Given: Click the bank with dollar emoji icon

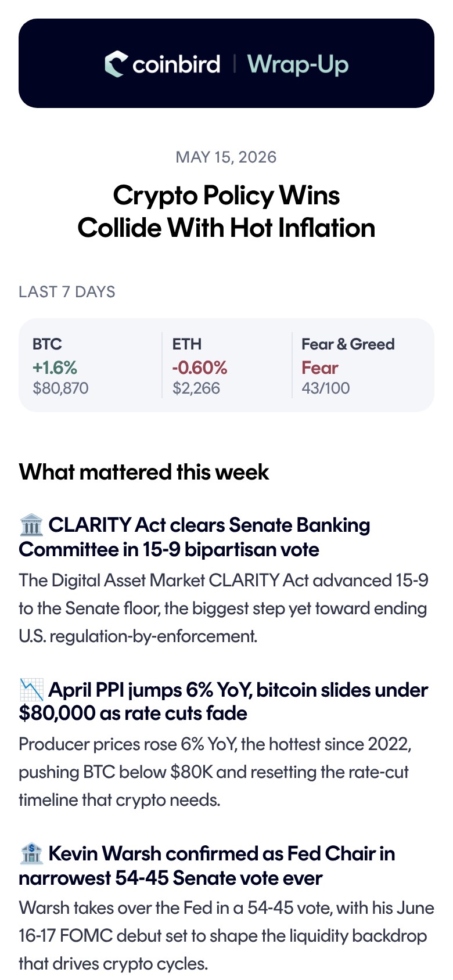Looking at the screenshot, I should (x=31, y=853).
